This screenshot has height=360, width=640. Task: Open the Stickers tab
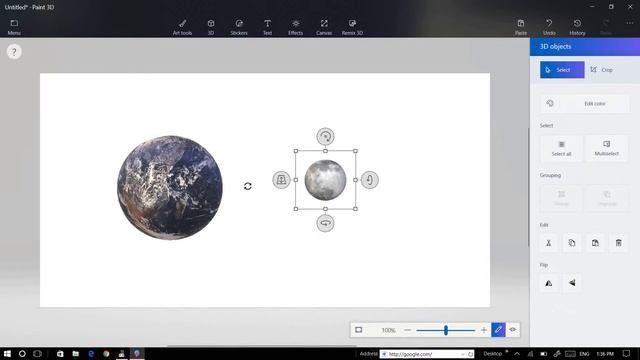239,27
